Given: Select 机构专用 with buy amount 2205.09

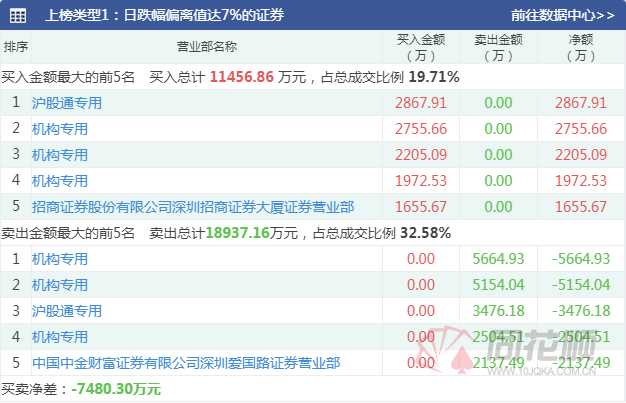Looking at the screenshot, I should tap(60, 154).
